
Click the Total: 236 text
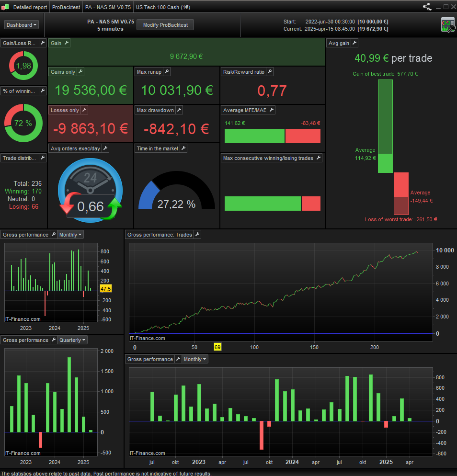pos(28,183)
